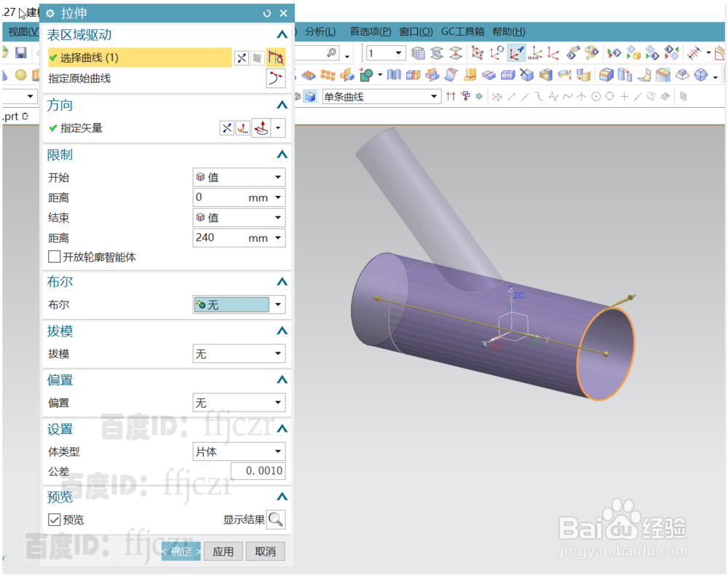This screenshot has width=728, height=576.
Task: Click the 取消 button
Action: tap(266, 551)
